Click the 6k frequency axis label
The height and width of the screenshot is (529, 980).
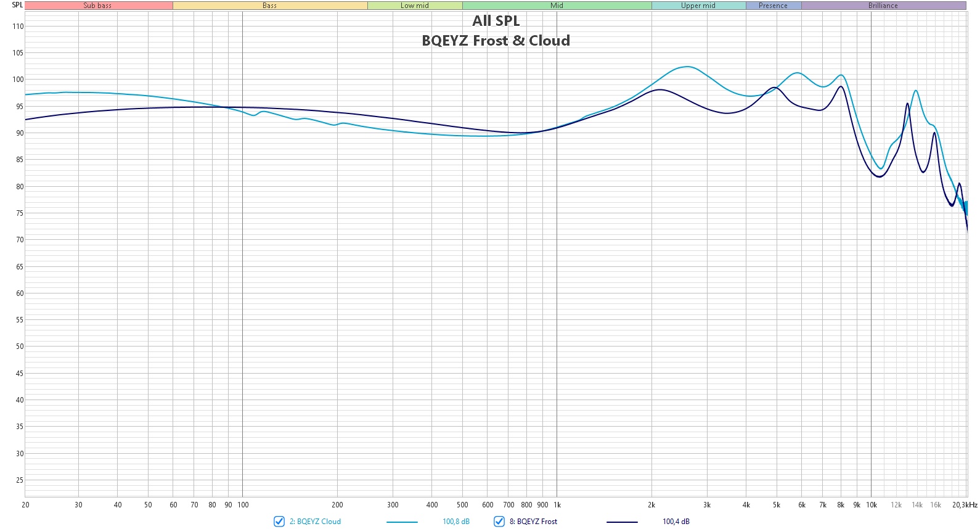(802, 505)
